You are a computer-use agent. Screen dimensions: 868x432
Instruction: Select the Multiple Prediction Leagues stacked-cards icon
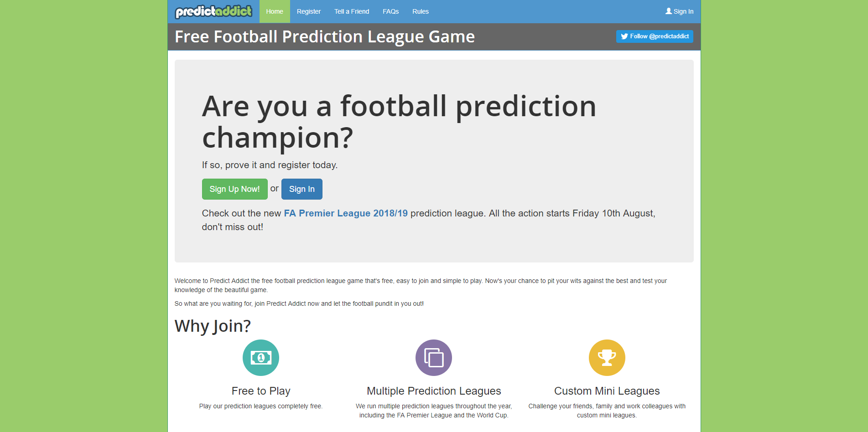click(433, 358)
